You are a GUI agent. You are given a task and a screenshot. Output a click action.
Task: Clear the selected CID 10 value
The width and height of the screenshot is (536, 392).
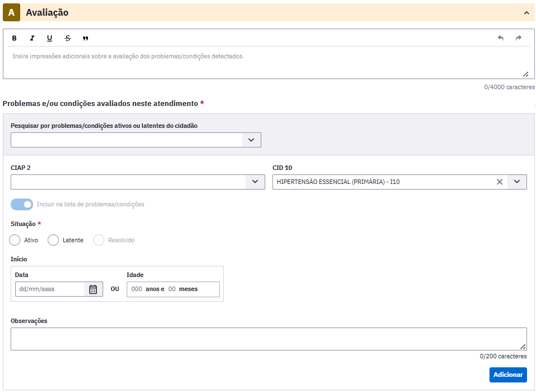(x=500, y=182)
